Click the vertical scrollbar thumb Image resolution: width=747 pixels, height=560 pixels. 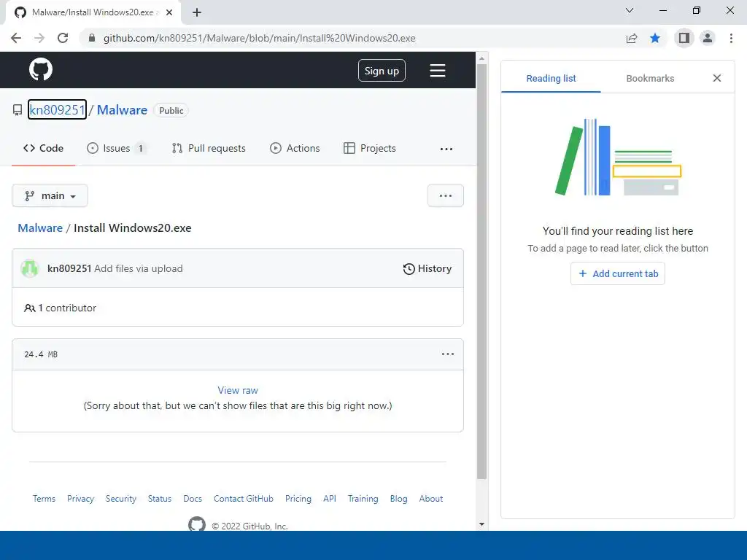(481, 271)
